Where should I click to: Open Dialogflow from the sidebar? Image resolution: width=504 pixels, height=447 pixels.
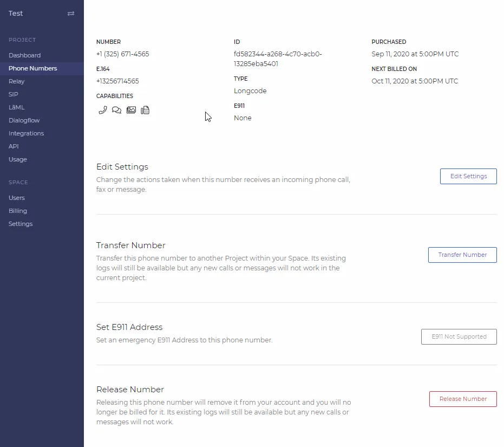pos(24,120)
